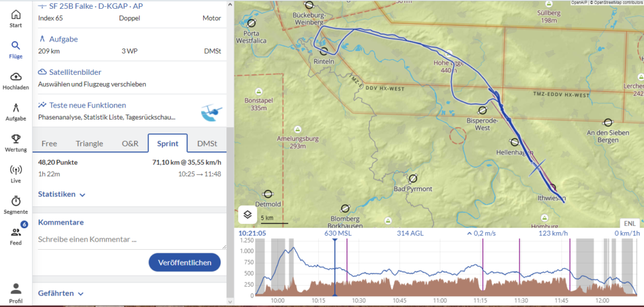Open the Feed icon with badge
644x307 pixels.
pyautogui.click(x=16, y=232)
